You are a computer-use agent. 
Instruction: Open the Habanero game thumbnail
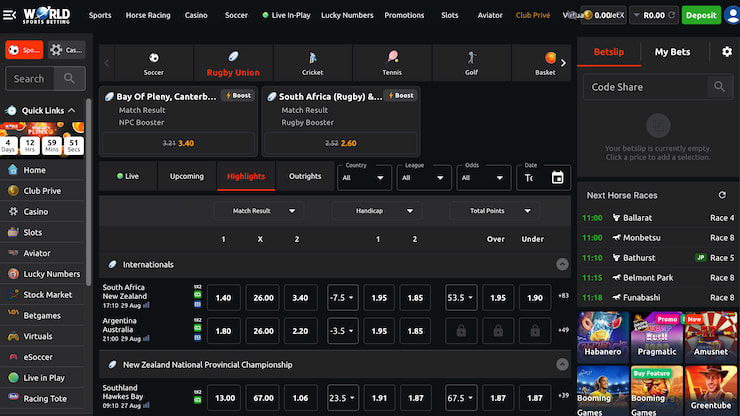coord(603,337)
